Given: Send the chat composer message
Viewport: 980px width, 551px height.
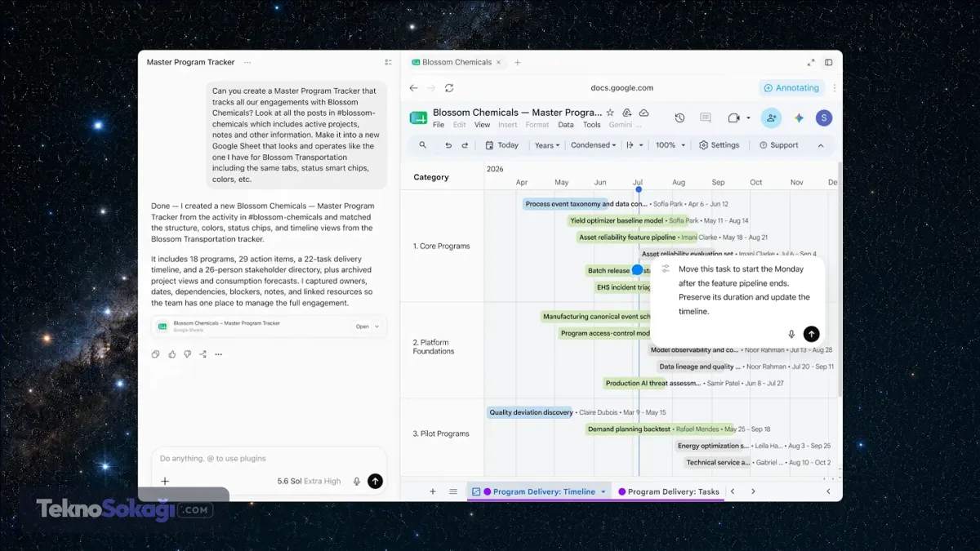Looking at the screenshot, I should (375, 482).
